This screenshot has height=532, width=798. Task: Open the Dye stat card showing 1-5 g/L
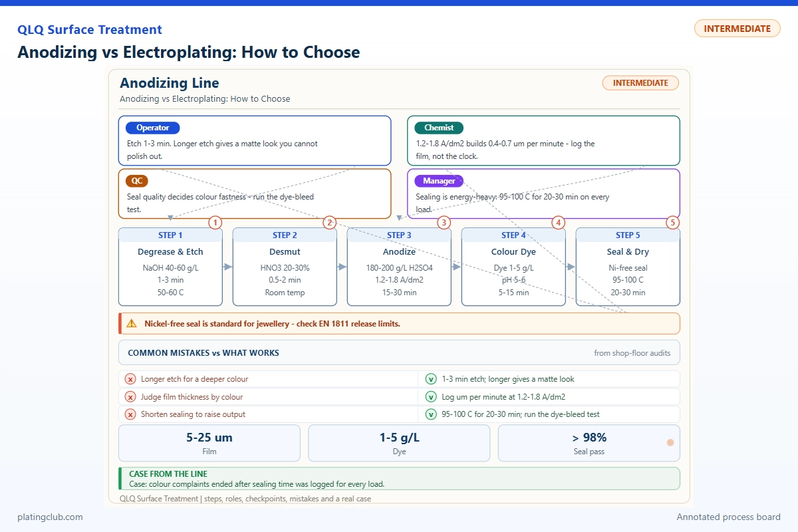point(399,443)
